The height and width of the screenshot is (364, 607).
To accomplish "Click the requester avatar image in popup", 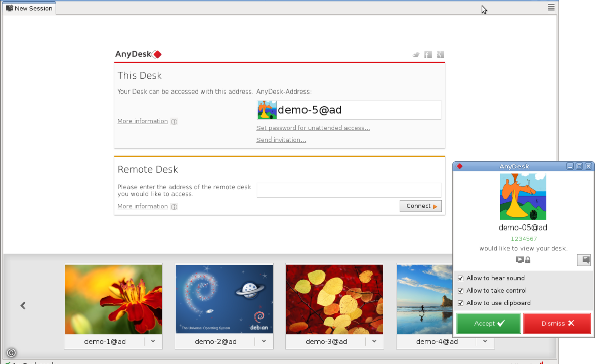I will [523, 197].
